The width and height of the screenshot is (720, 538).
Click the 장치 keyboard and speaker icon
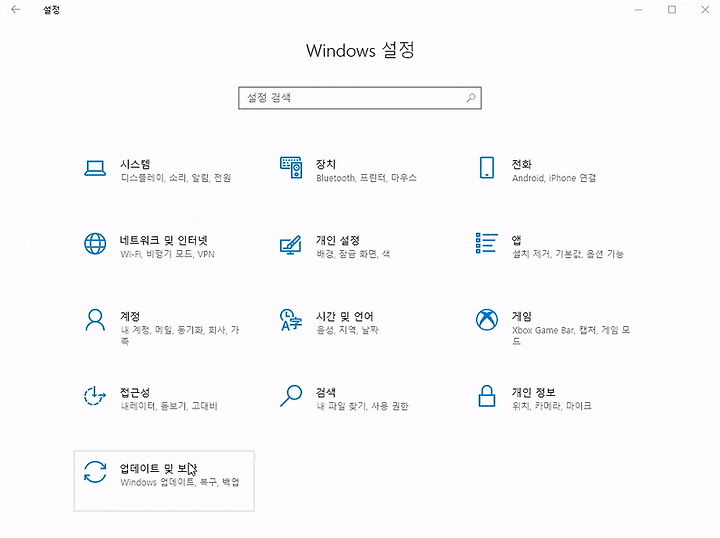(291, 168)
